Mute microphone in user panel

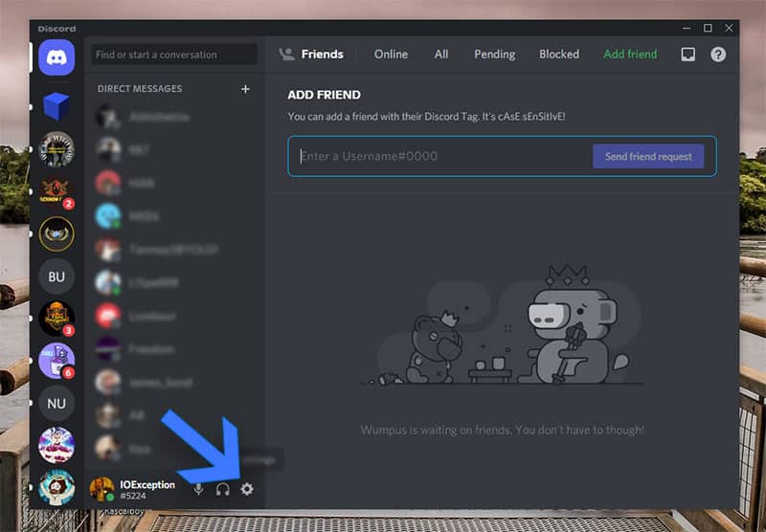click(198, 489)
